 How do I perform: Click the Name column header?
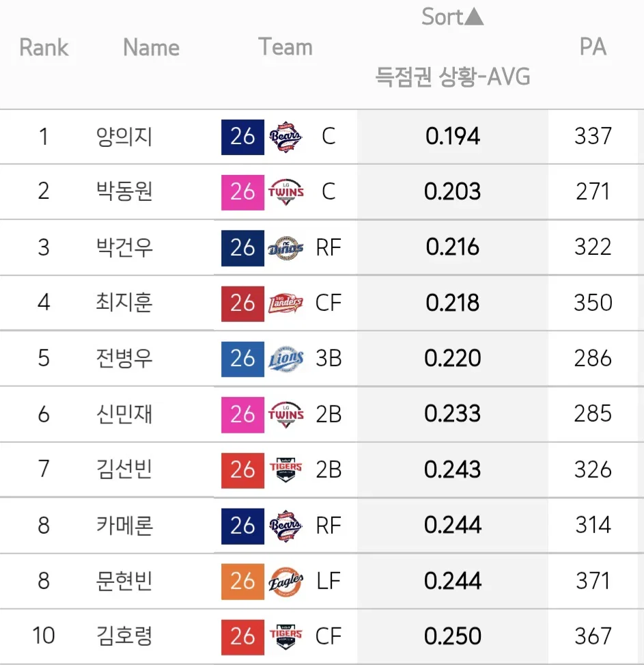pyautogui.click(x=151, y=47)
